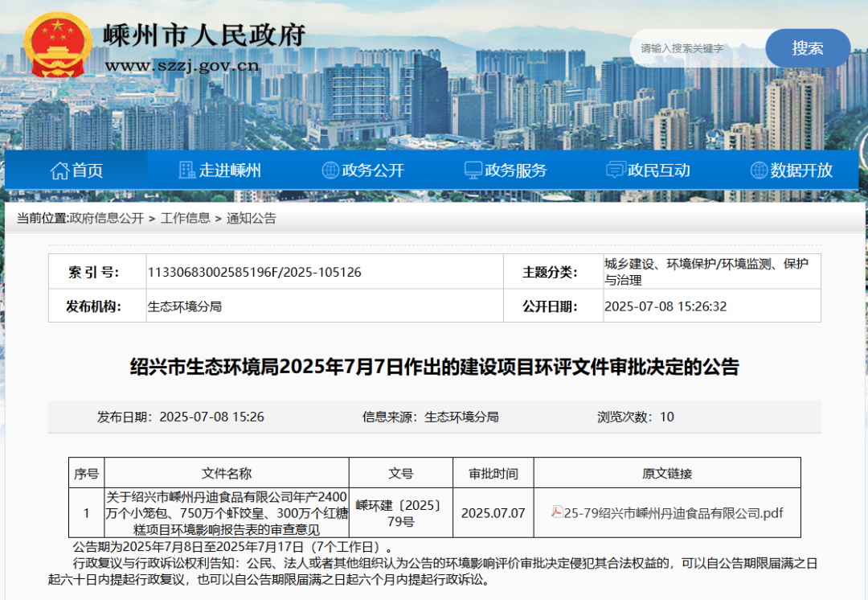The width and height of the screenshot is (868, 600).
Task: Click the index number 11330683002585196F/2025-105126
Action: (255, 273)
